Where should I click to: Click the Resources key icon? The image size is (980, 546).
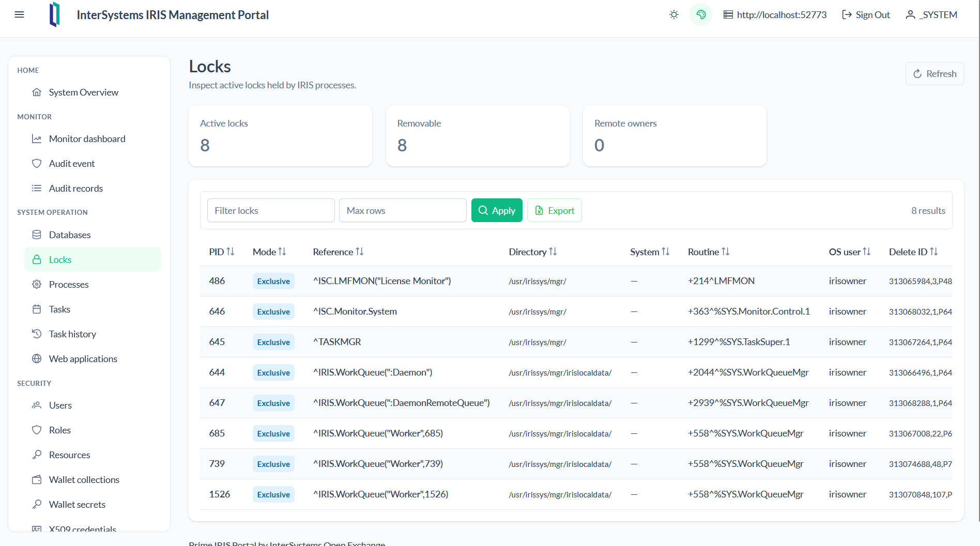(37, 455)
